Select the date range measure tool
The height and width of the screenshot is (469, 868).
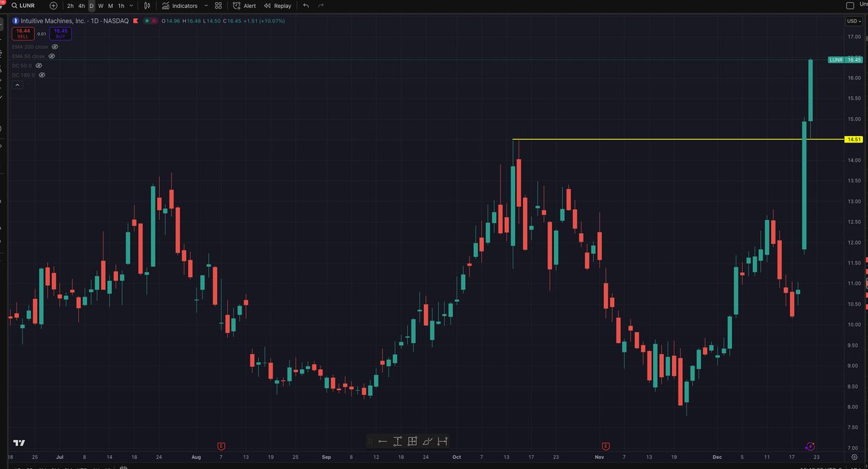coord(443,441)
